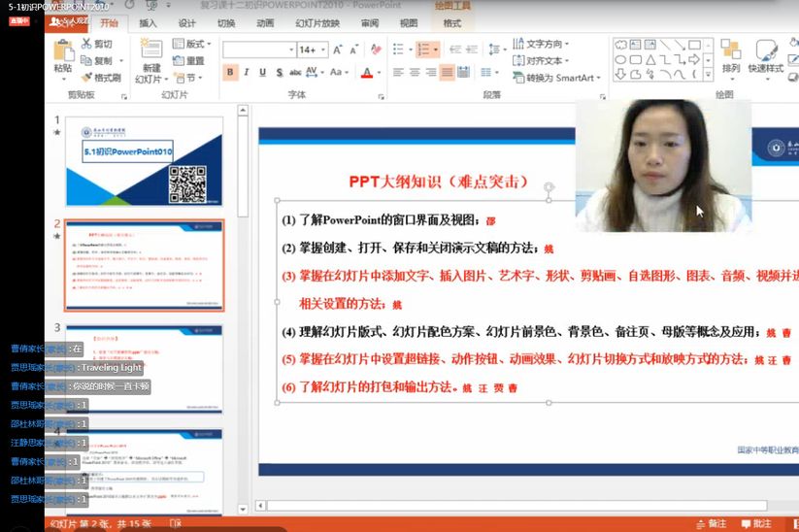Select the down arrow shape
The width and height of the screenshot is (799, 532).
point(620,75)
